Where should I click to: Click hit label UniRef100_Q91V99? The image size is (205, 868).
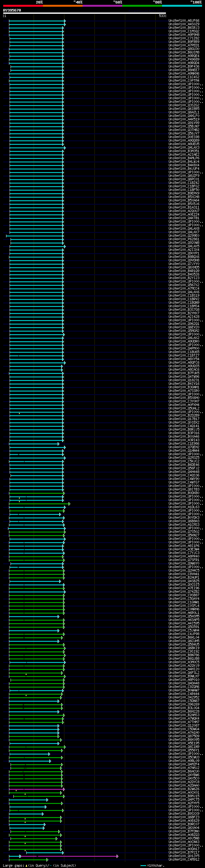184,123
